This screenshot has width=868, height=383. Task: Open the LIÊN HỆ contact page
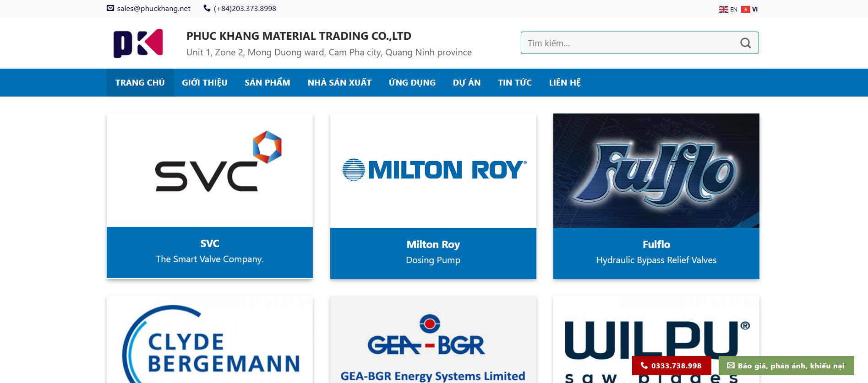(x=565, y=83)
